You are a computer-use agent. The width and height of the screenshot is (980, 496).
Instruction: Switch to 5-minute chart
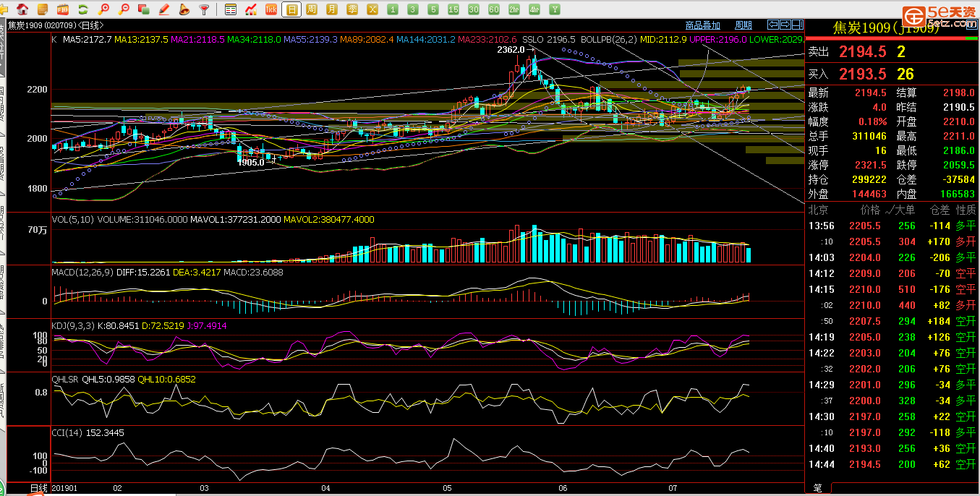[433, 9]
